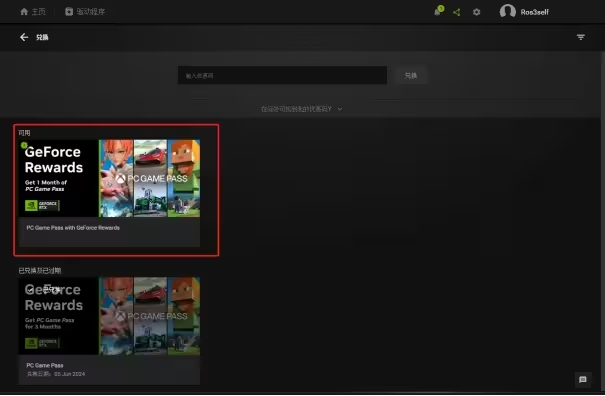
Task: Click the share icon in header
Action: click(456, 12)
